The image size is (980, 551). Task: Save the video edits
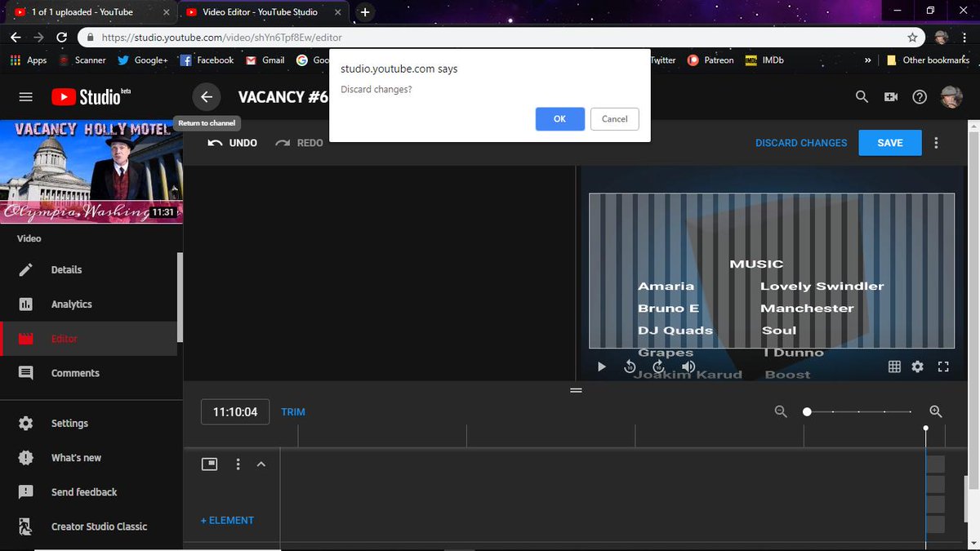890,143
